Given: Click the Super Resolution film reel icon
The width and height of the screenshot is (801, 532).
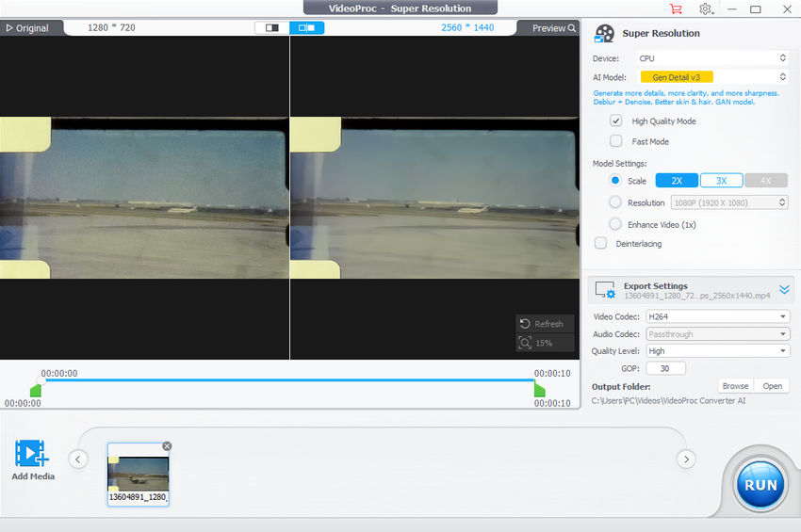Looking at the screenshot, I should [x=604, y=34].
